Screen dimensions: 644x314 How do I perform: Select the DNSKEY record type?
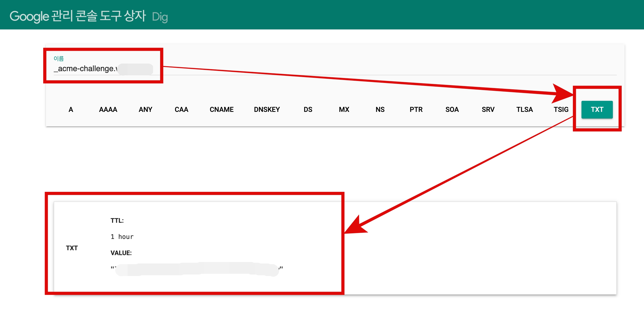click(267, 109)
